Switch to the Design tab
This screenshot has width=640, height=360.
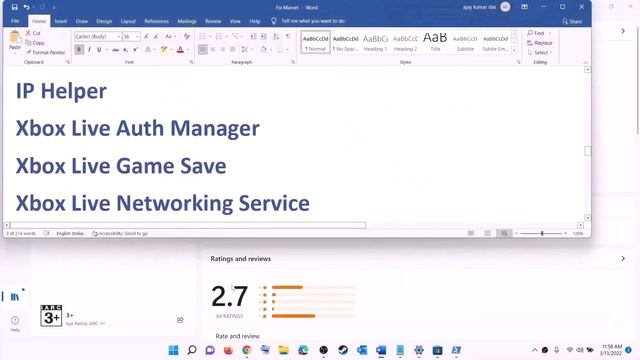click(104, 21)
